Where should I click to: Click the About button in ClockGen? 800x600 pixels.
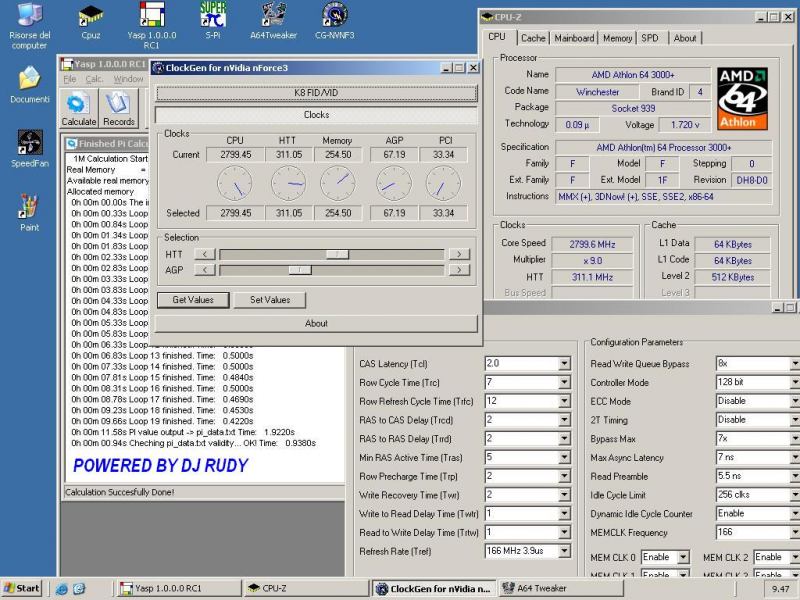pos(316,323)
